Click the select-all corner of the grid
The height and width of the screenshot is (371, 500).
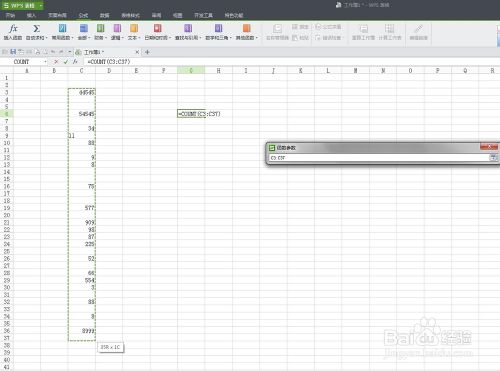(x=6, y=70)
